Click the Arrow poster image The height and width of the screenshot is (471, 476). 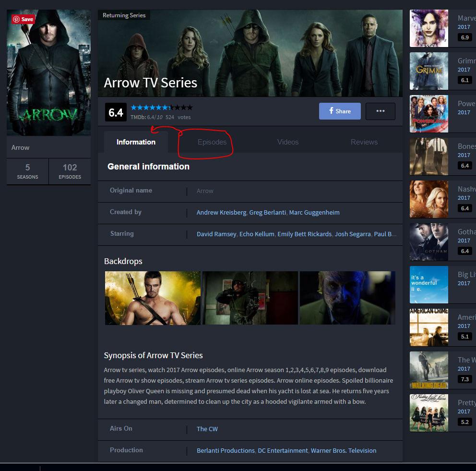click(x=48, y=72)
